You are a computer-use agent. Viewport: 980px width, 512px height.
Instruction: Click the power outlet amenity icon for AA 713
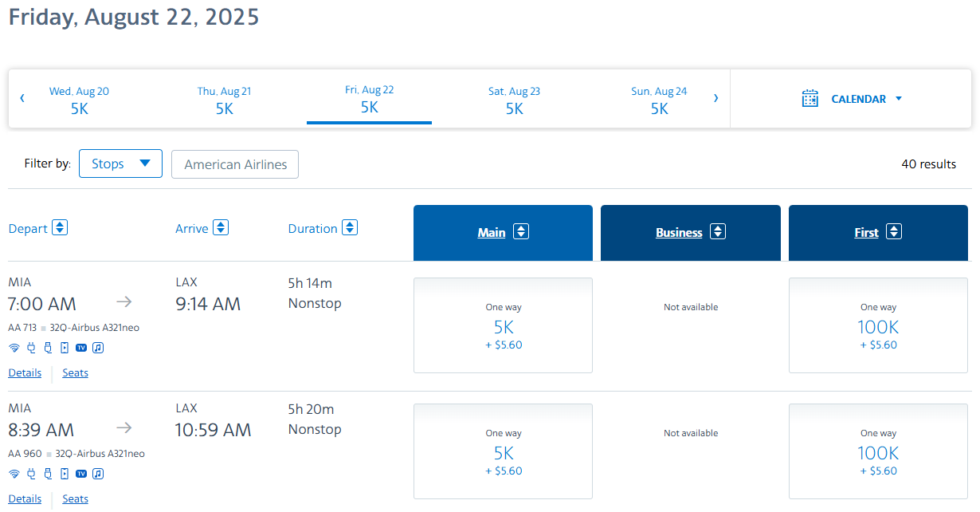tap(32, 347)
